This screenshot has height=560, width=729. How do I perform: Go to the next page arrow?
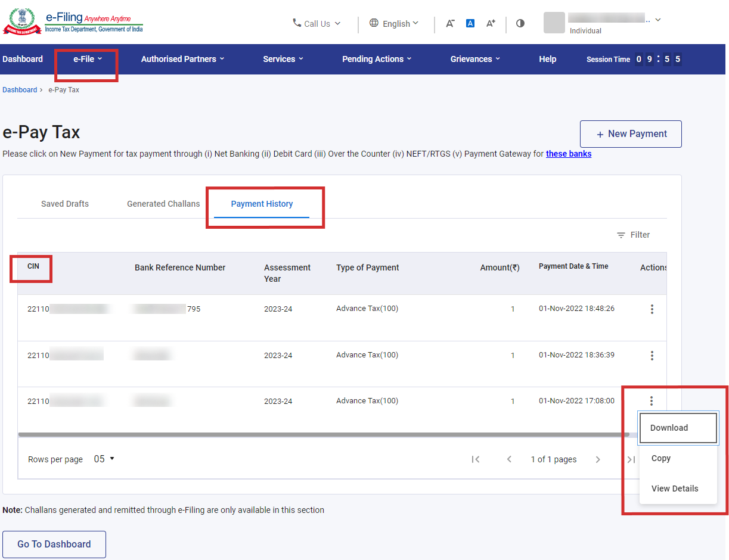pyautogui.click(x=598, y=459)
